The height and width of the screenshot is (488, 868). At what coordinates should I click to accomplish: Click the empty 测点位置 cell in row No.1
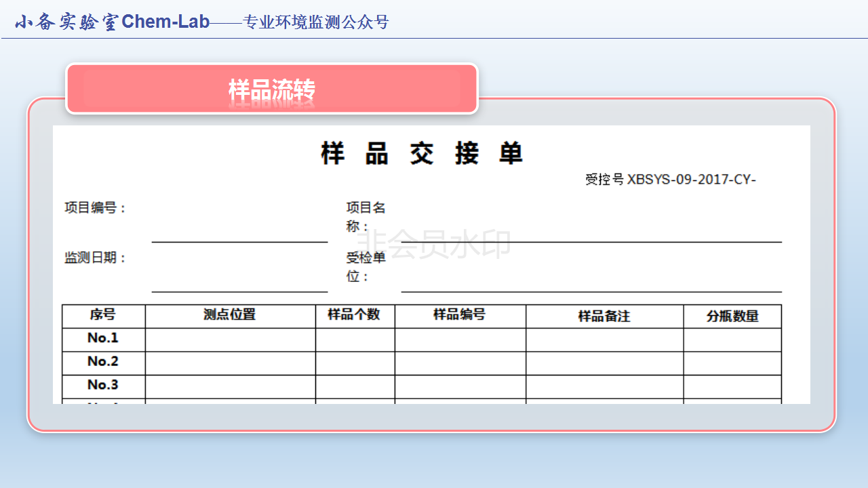pos(230,340)
